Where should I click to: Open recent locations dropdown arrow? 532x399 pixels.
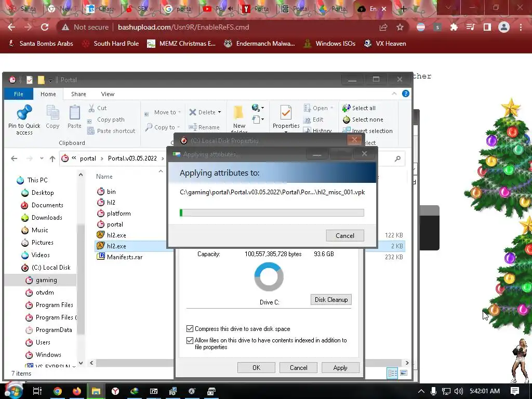(42, 158)
